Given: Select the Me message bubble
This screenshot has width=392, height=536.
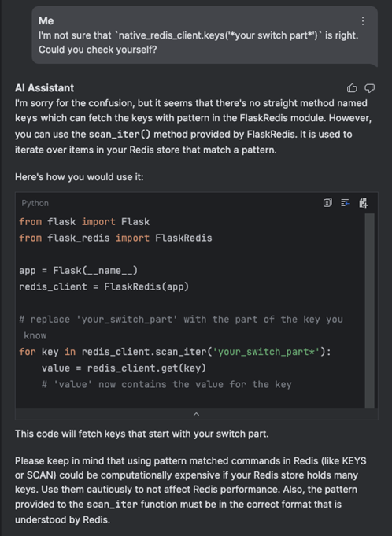Looking at the screenshot, I should coord(205,35).
